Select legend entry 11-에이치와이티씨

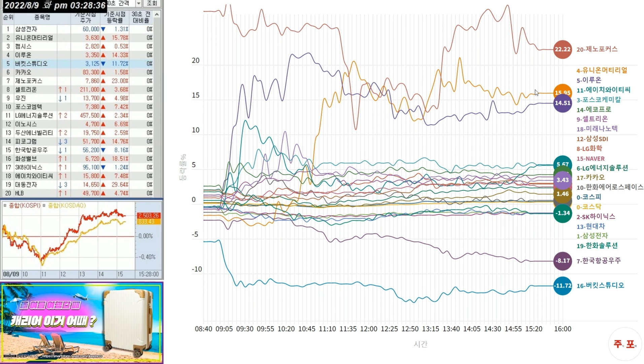point(603,90)
